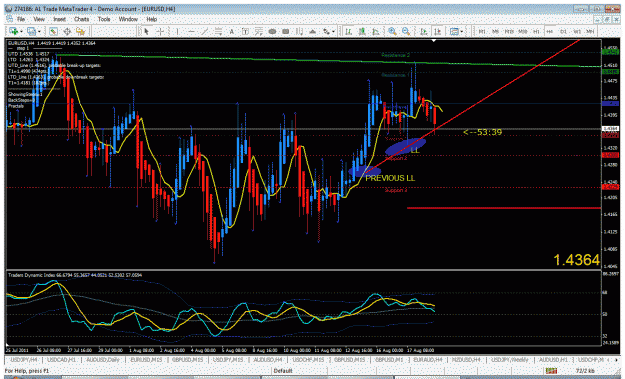Open the Templates toolbar icon
Screen dimensions: 625x379
click(454, 31)
